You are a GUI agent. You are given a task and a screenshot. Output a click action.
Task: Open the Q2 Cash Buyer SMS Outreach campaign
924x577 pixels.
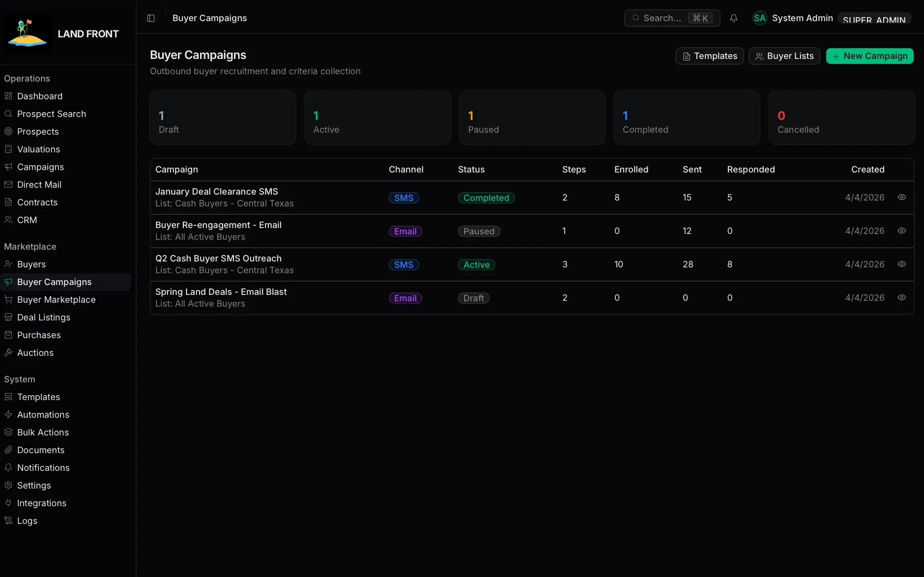(x=218, y=259)
